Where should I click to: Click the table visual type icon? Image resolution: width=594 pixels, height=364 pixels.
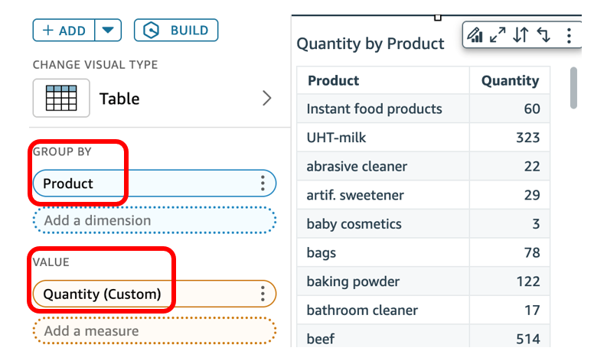pos(61,98)
